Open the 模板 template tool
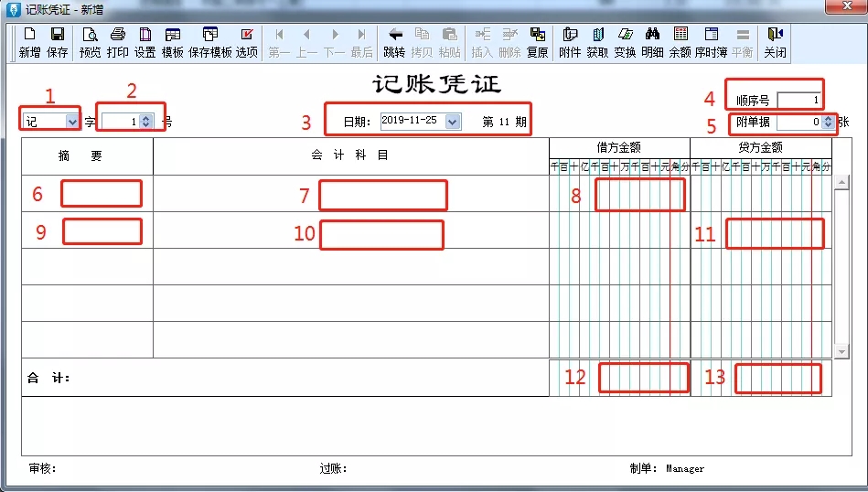The width and height of the screenshot is (868, 492). pyautogui.click(x=172, y=43)
